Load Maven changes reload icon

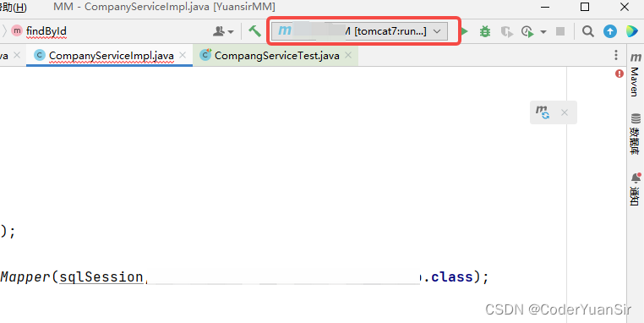(x=543, y=112)
